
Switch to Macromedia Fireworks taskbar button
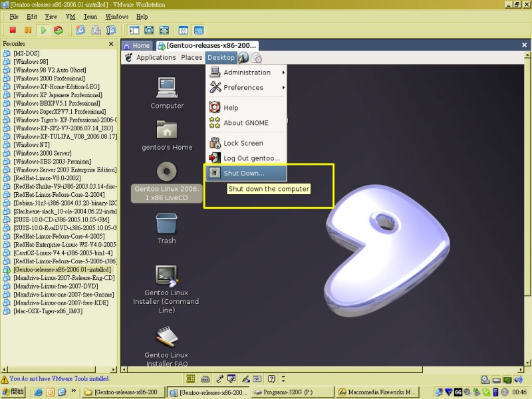click(377, 392)
